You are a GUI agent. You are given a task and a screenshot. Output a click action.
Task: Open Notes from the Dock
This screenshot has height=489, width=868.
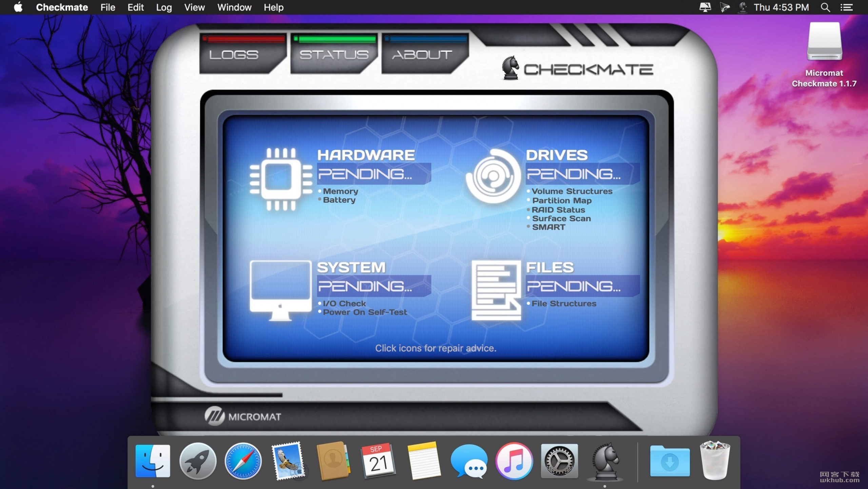(423, 461)
